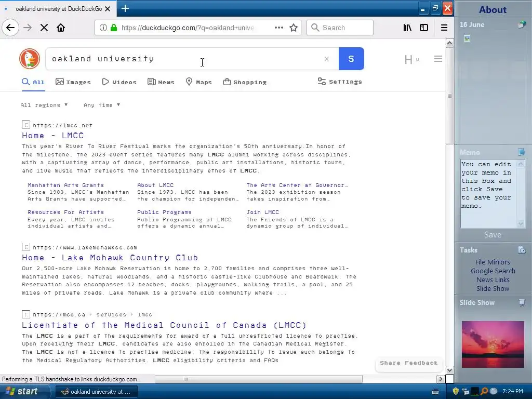Open Manhattan Arts Grants sitelink
Image resolution: width=532 pixels, height=399 pixels.
pyautogui.click(x=65, y=185)
